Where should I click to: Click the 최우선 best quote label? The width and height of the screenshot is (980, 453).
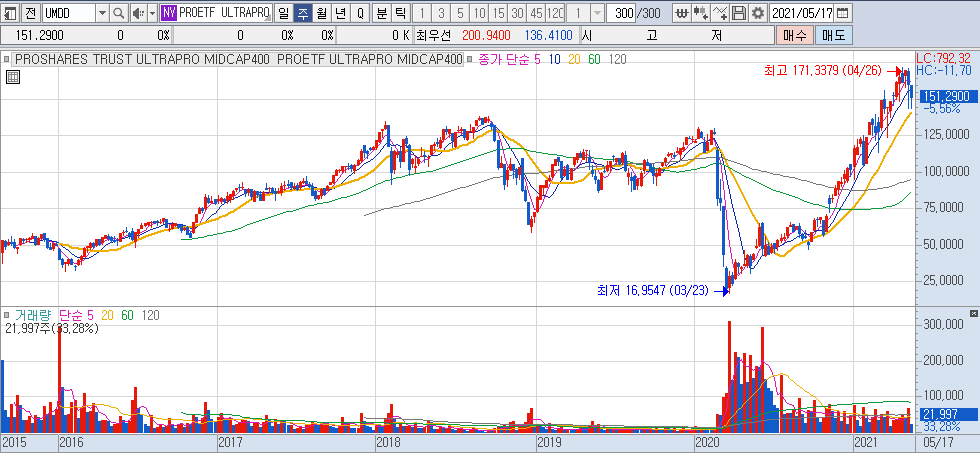point(432,36)
